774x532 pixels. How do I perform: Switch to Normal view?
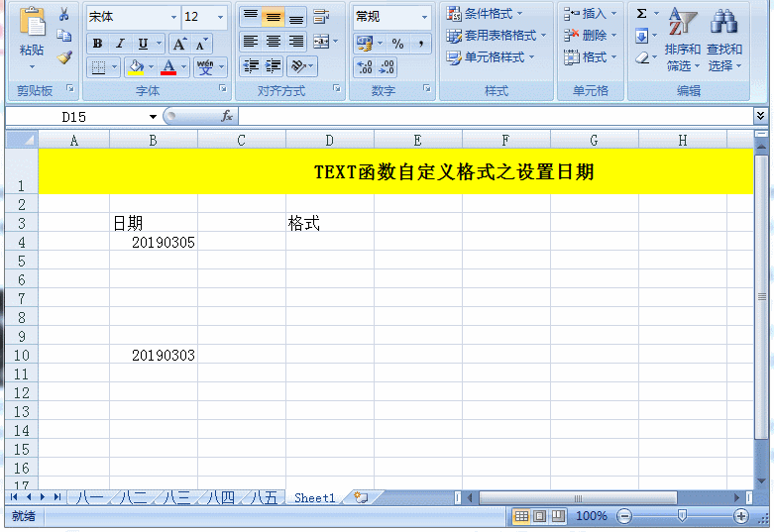521,516
